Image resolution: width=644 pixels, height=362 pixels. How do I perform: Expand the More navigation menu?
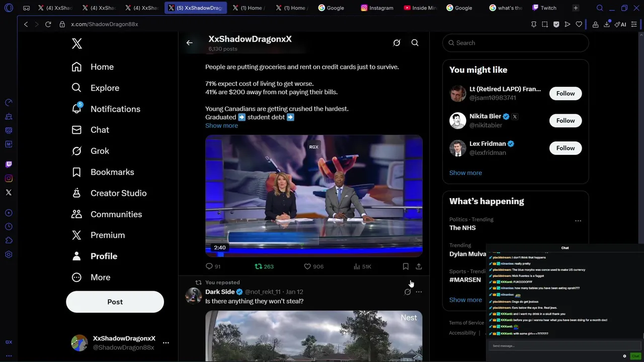(x=91, y=278)
